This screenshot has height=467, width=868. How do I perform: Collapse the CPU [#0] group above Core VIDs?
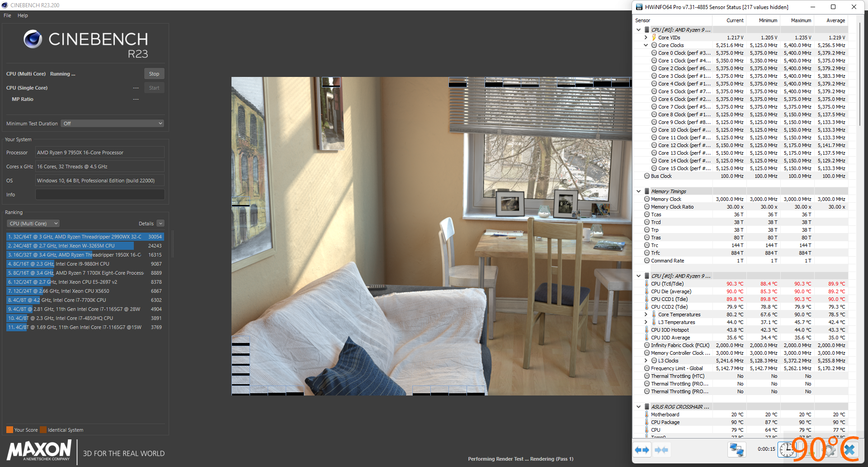(638, 30)
